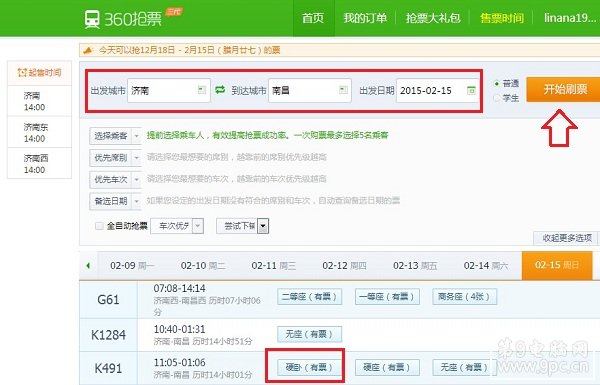Open the 尝试下单 combo box
The image size is (600, 385).
(243, 226)
